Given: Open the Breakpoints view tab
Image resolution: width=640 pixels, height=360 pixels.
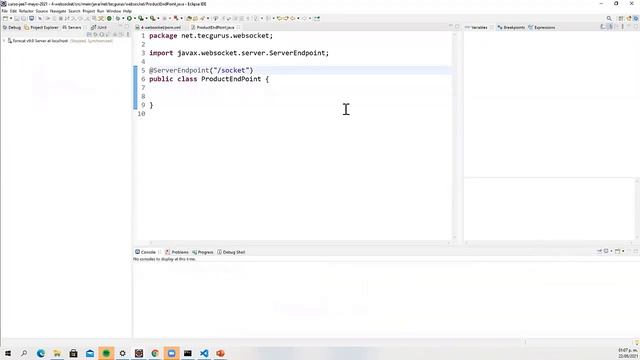Looking at the screenshot, I should click(511, 27).
